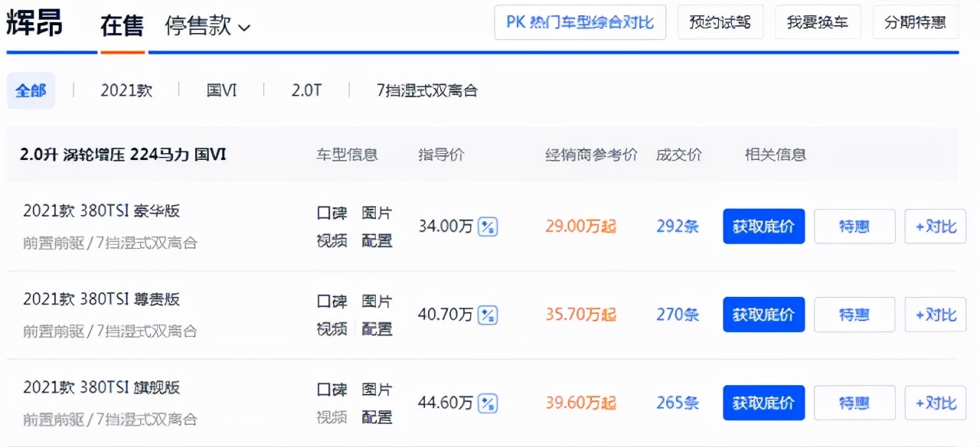This screenshot has height=447, width=980.
Task: Filter by 2.0T engine
Action: 306,90
